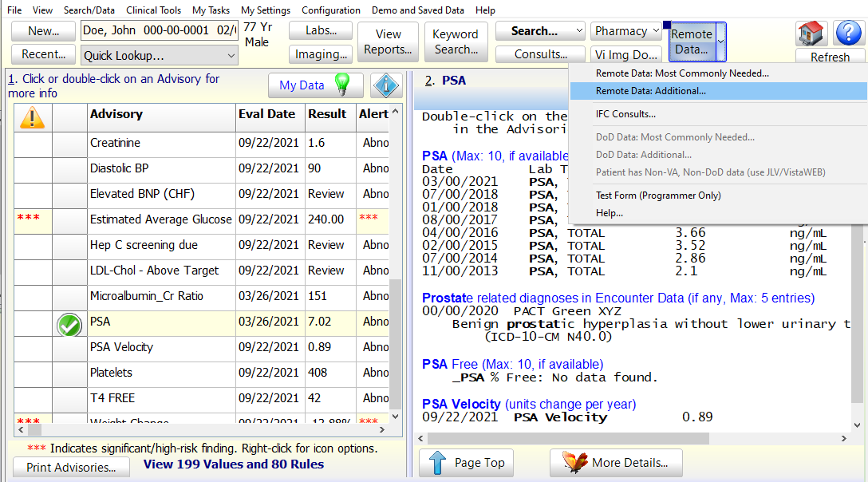Click the Page Top button

point(466,463)
